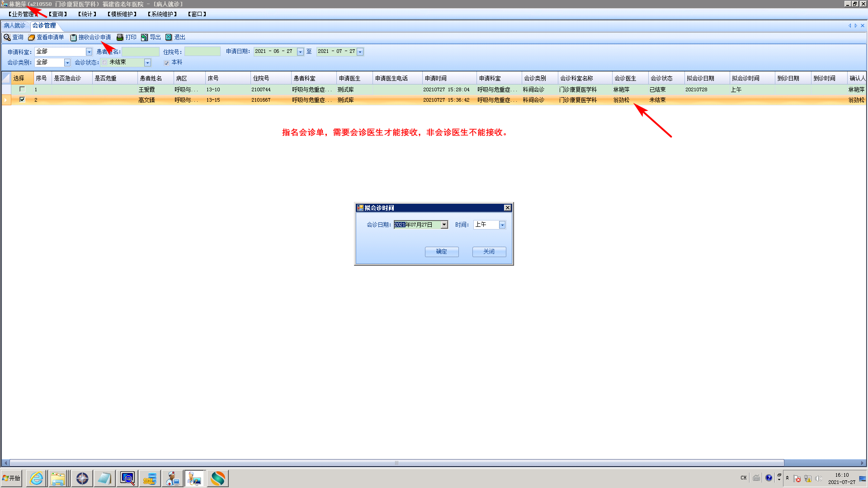
Task: Click the 住院号 input field
Action: tap(202, 52)
